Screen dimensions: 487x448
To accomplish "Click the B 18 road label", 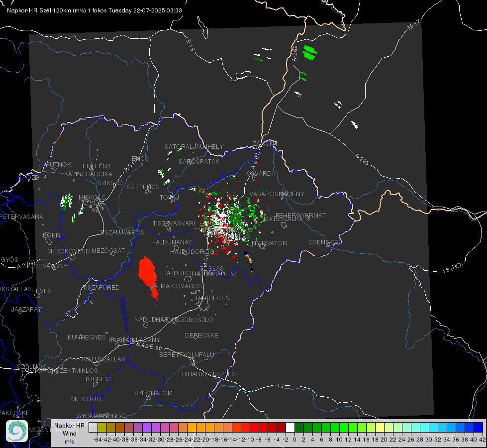I will (x=191, y=45).
